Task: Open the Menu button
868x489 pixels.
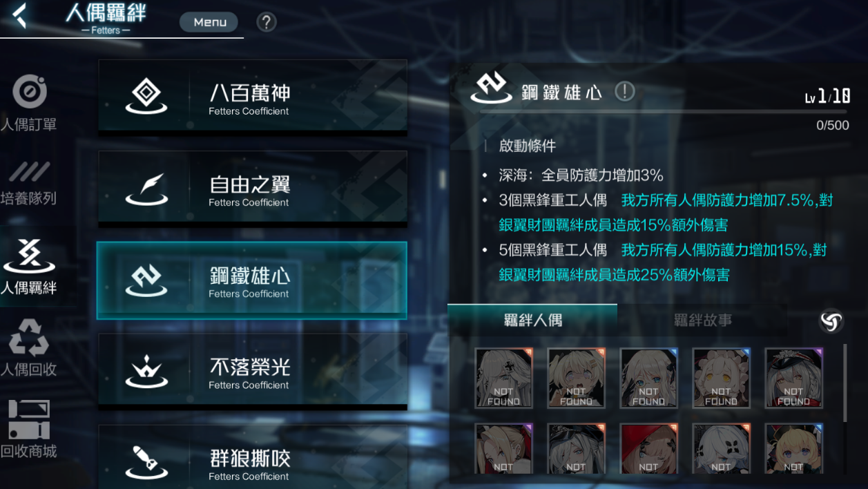Action: click(x=209, y=22)
